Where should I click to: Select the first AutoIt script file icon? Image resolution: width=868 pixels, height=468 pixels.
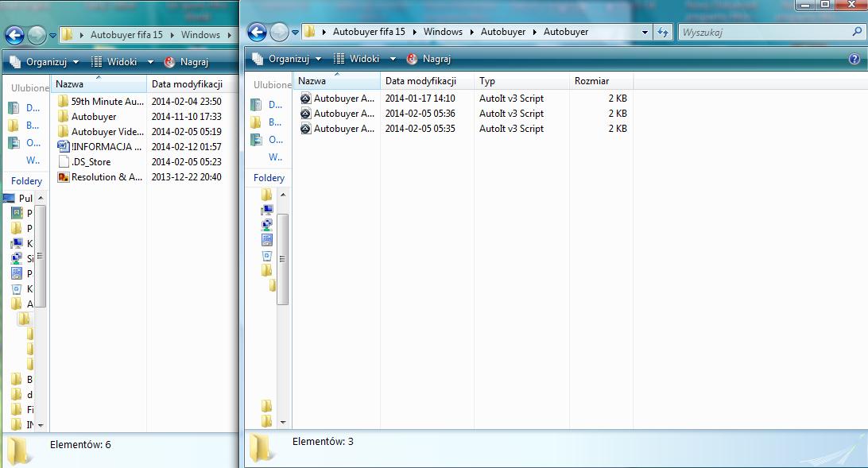305,99
